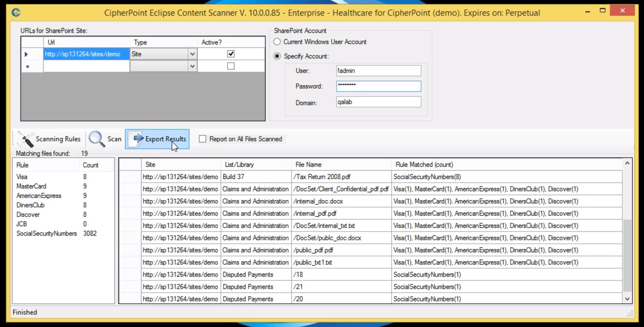Uncheck Active for sp131264 demo site
644x327 pixels.
tap(231, 54)
